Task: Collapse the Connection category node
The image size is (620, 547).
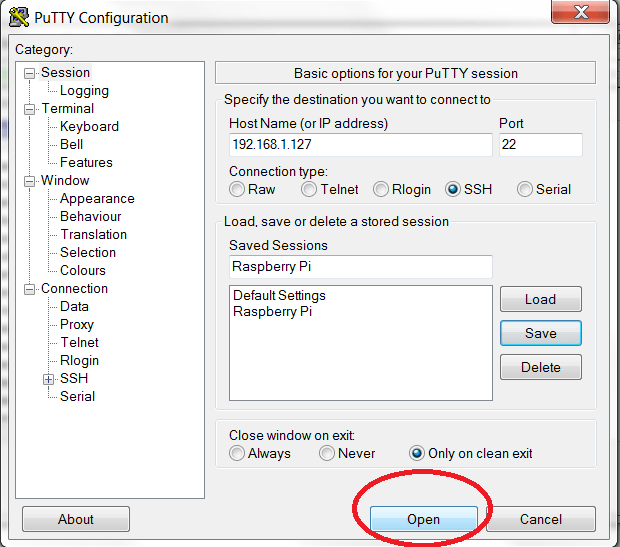Action: click(x=30, y=289)
